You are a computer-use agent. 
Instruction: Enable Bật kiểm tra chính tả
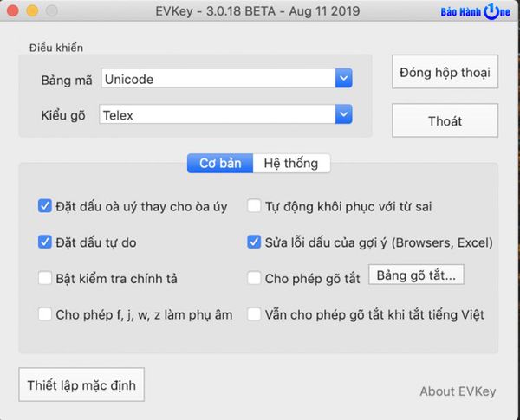pos(45,278)
